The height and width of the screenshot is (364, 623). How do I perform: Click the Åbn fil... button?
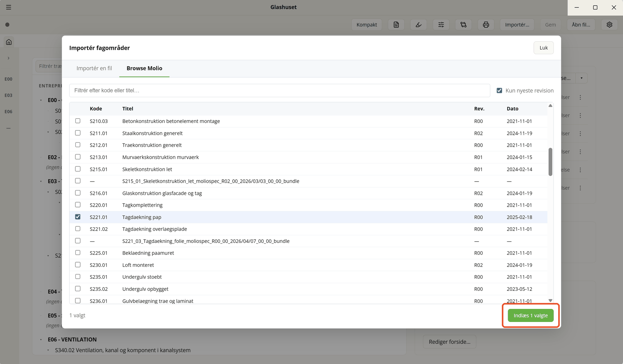tap(581, 25)
